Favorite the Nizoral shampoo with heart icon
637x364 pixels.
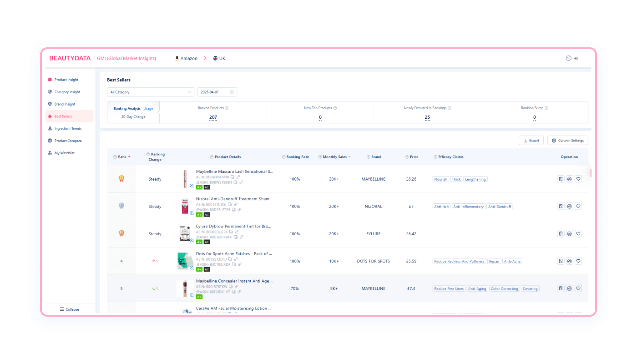[x=578, y=206]
